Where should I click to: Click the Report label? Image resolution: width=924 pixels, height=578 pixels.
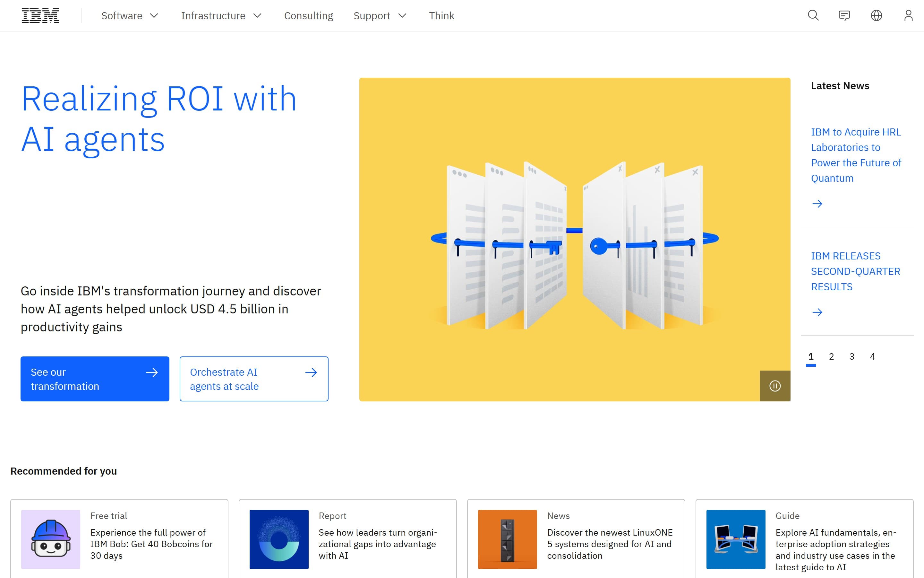[x=333, y=516]
